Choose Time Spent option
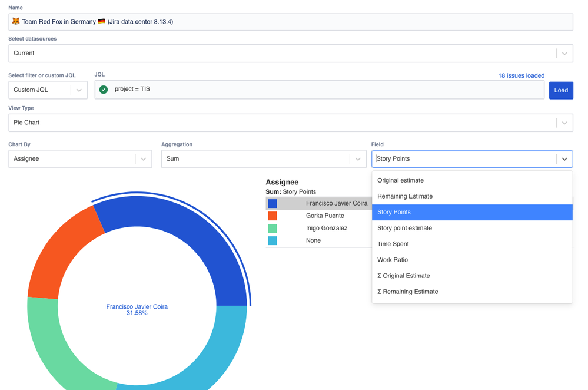The image size is (588, 390). 472,244
